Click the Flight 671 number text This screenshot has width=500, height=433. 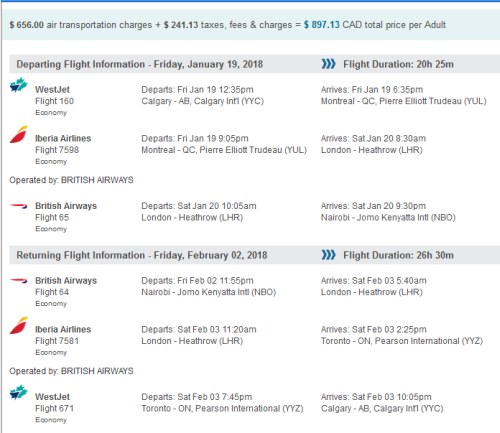[x=54, y=408]
